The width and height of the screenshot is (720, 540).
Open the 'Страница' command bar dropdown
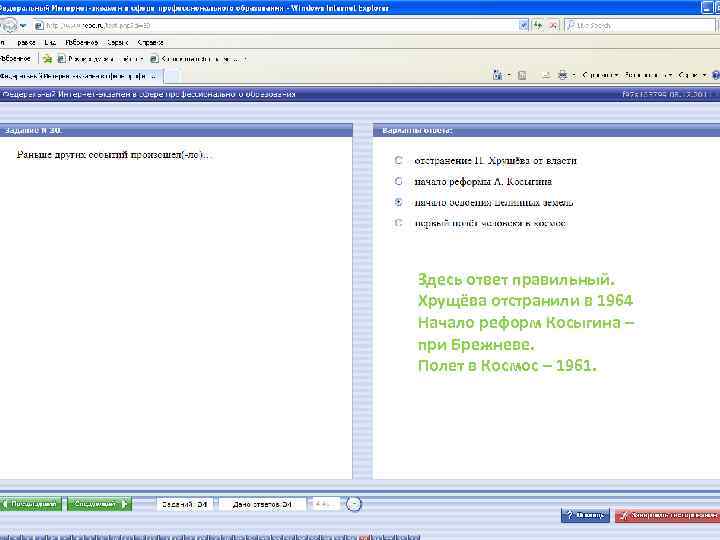pyautogui.click(x=600, y=75)
